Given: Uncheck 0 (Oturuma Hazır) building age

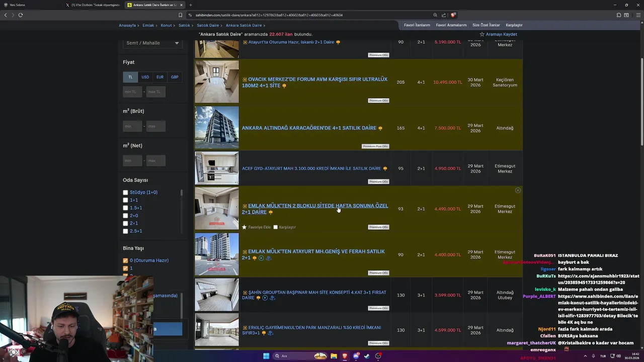Looking at the screenshot, I should [x=125, y=260].
